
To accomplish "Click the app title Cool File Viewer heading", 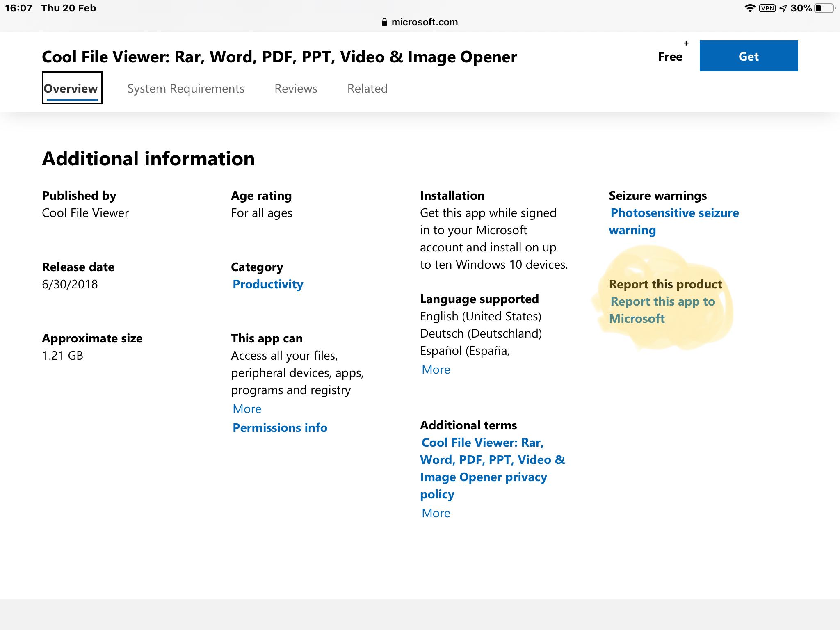I will [279, 57].
